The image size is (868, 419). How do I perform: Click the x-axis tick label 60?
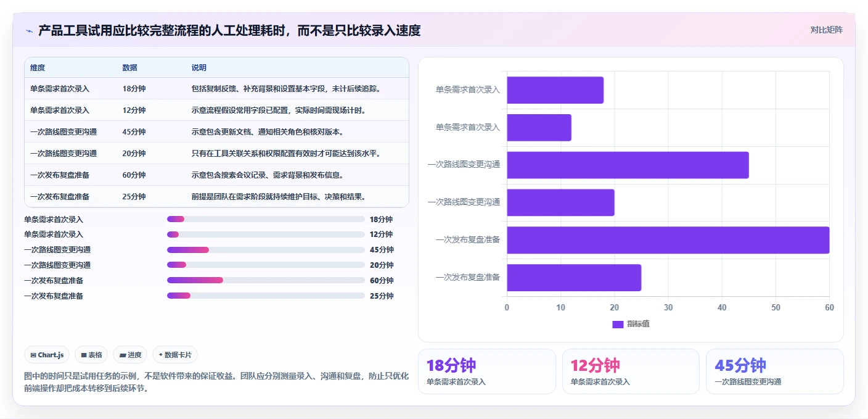[x=829, y=307]
